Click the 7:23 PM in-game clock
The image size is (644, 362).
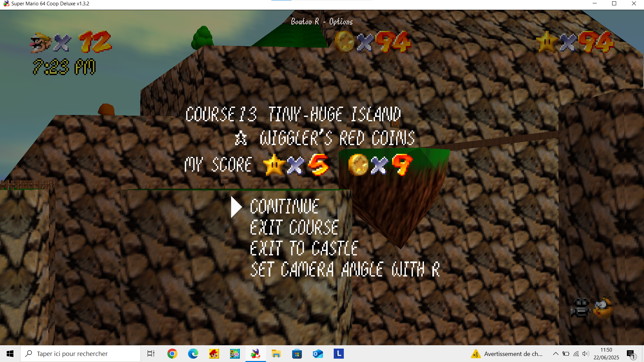[64, 67]
